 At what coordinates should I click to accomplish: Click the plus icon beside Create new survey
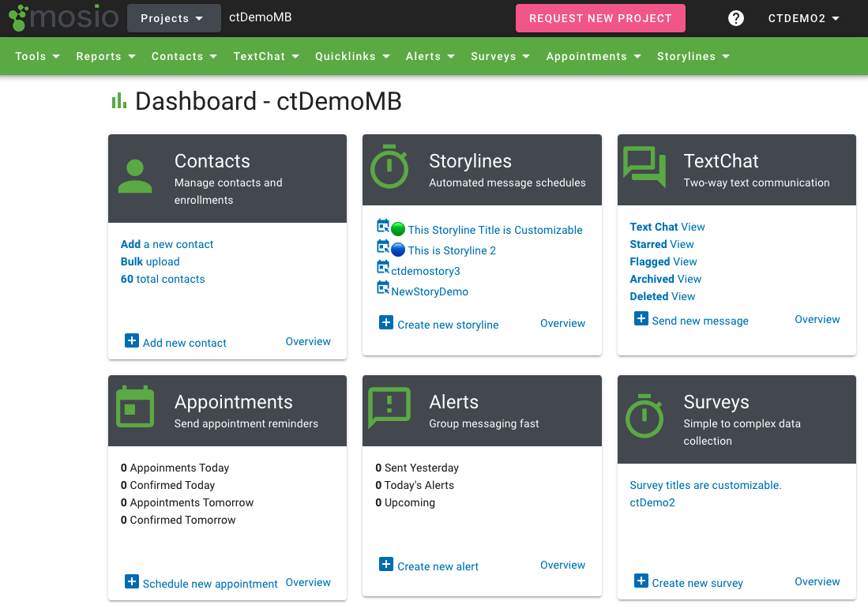pyautogui.click(x=641, y=581)
